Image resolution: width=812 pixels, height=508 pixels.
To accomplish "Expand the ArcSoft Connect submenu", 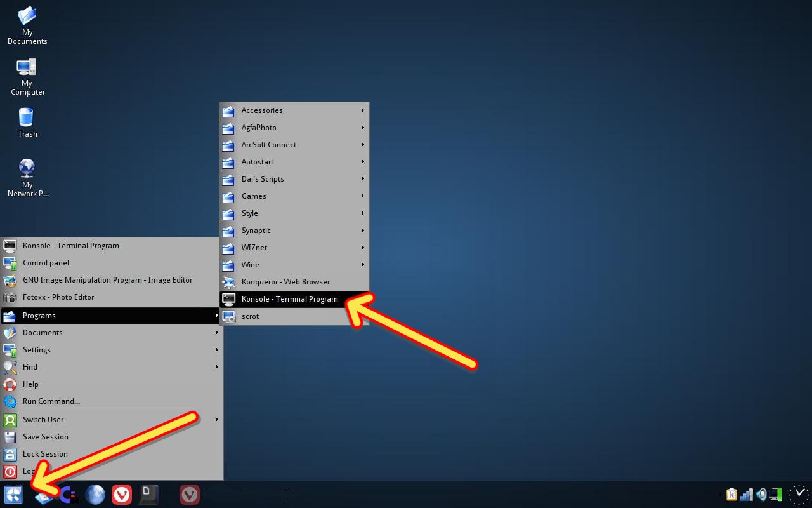I will 294,145.
